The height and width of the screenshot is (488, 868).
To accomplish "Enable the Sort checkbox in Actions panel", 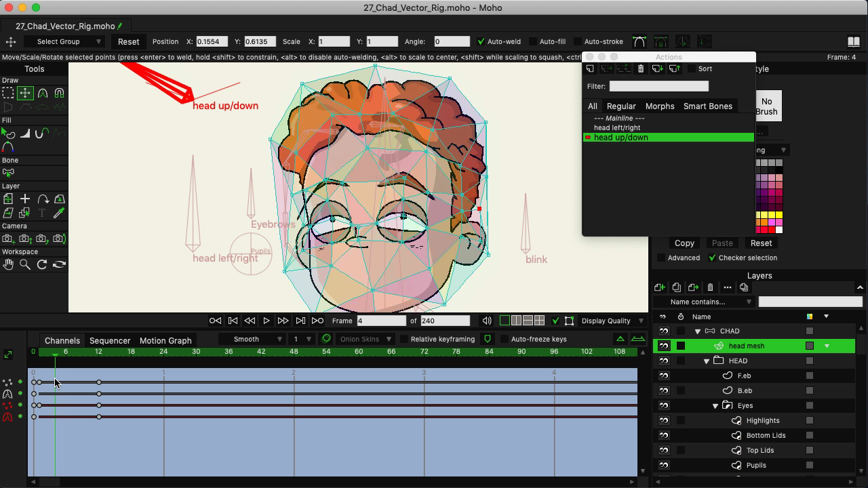I will point(692,68).
